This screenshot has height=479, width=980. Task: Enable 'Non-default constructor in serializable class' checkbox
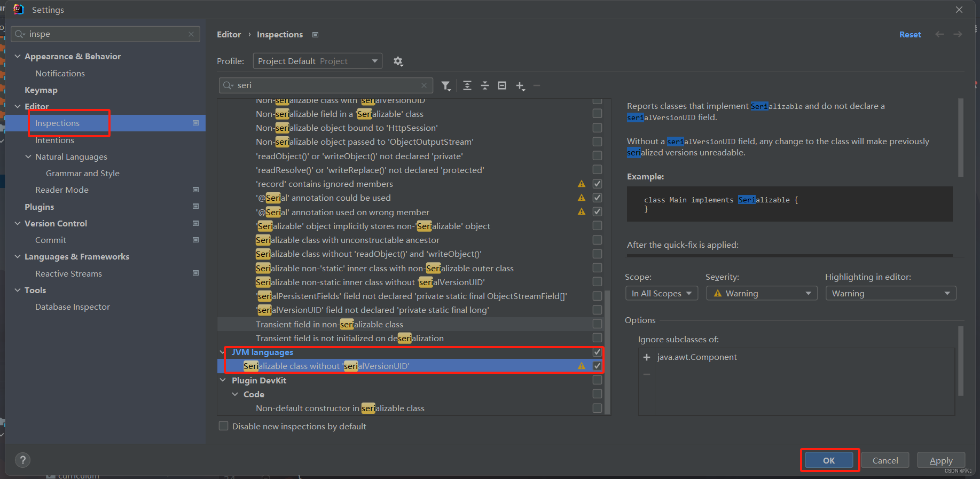(597, 408)
